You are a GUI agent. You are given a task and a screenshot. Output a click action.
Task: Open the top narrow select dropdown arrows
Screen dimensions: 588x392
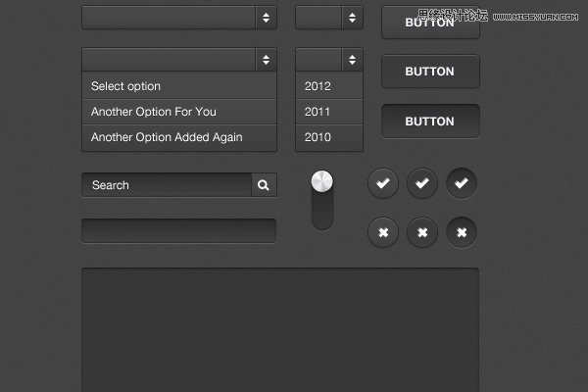(352, 18)
